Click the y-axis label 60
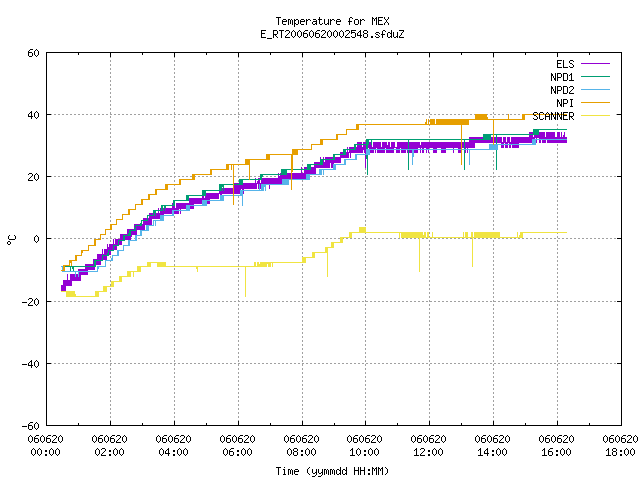Image resolution: width=640 pixels, height=480 pixels. (x=33, y=53)
